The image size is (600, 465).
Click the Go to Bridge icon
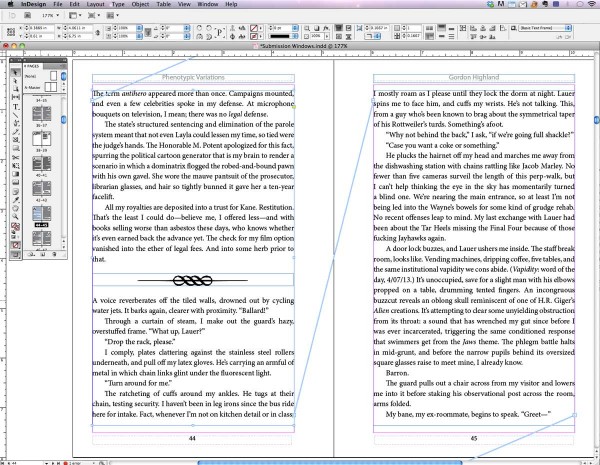coord(28,15)
